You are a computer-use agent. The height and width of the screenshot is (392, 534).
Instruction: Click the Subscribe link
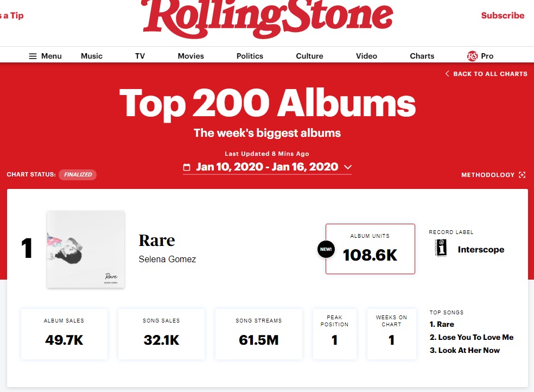(503, 15)
